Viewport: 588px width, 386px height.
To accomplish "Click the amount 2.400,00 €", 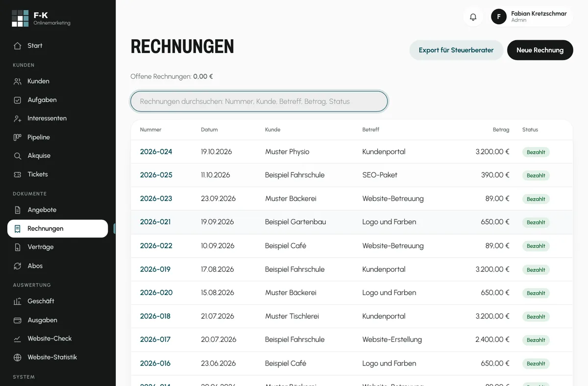I will pyautogui.click(x=492, y=339).
